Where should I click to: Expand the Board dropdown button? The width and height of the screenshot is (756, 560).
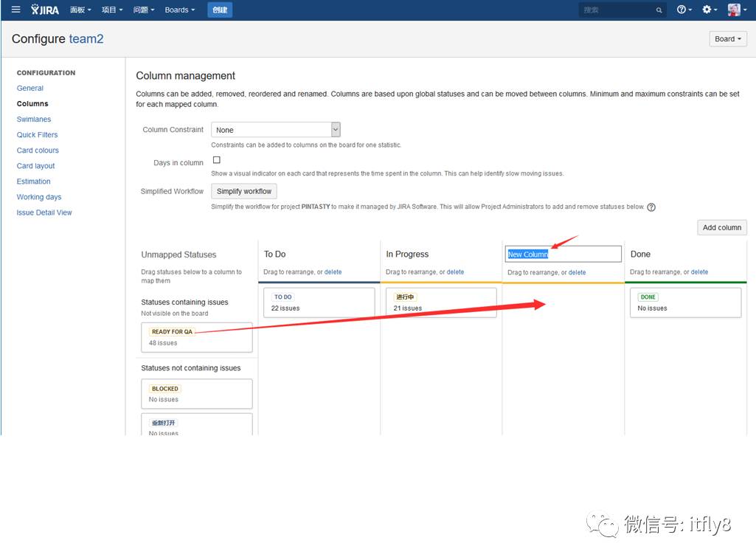point(727,39)
